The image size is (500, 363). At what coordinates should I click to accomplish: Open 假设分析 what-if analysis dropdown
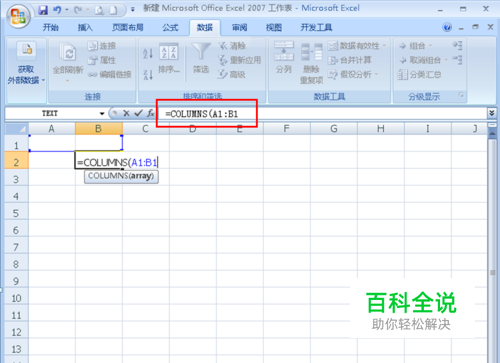tap(353, 74)
